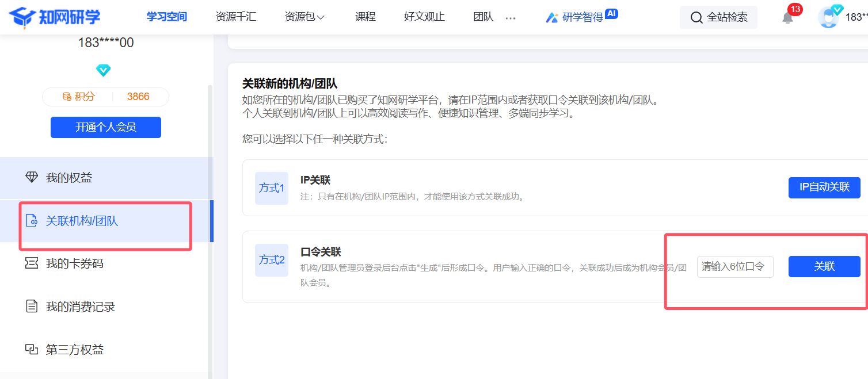
Task: Open 我的权益 in sidebar
Action: coord(69,178)
